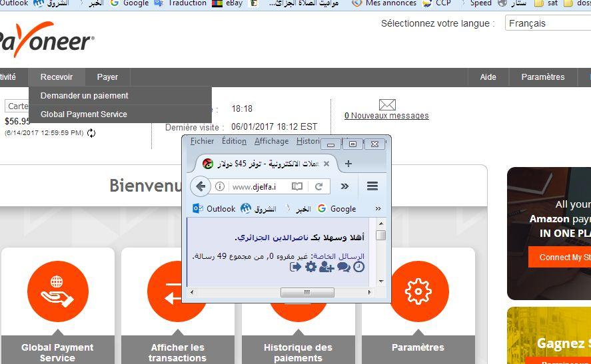The image size is (591, 364).
Task: Click Paramètres card label
Action: click(x=418, y=347)
